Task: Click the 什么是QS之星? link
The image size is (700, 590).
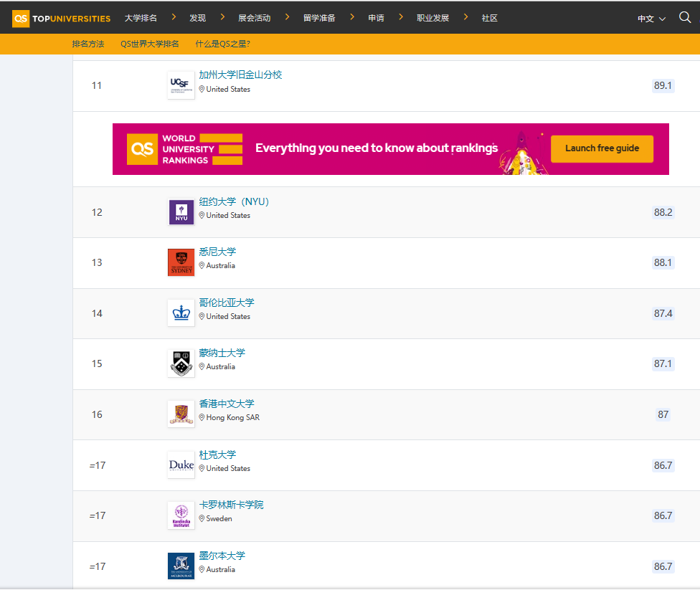Action: (x=223, y=44)
